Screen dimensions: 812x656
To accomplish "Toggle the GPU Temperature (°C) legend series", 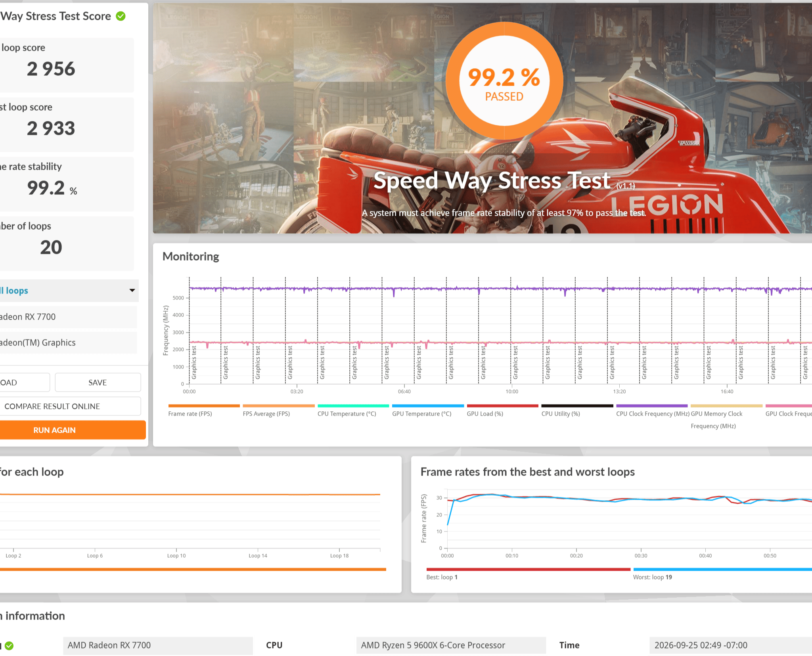I will click(x=428, y=410).
